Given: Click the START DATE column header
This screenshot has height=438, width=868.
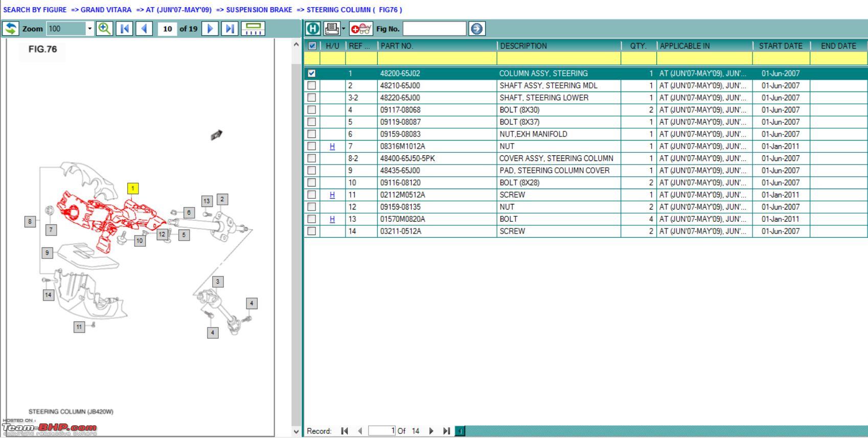Looking at the screenshot, I should point(781,46).
